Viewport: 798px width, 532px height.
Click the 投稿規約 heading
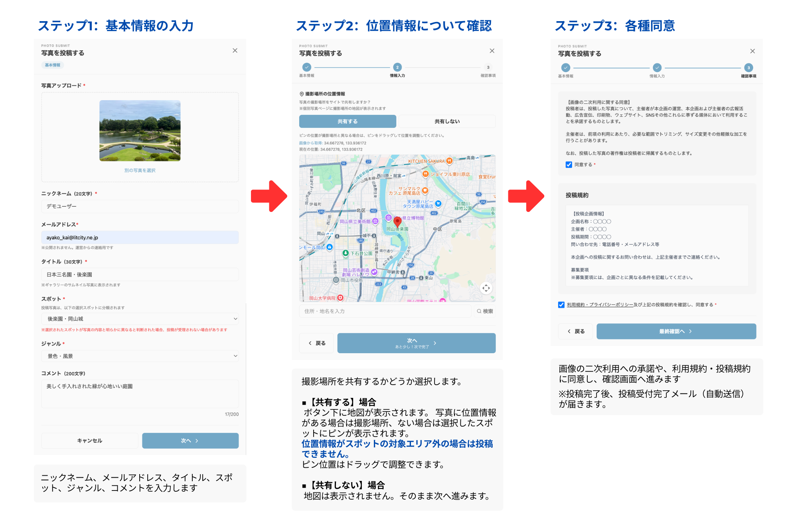[577, 195]
